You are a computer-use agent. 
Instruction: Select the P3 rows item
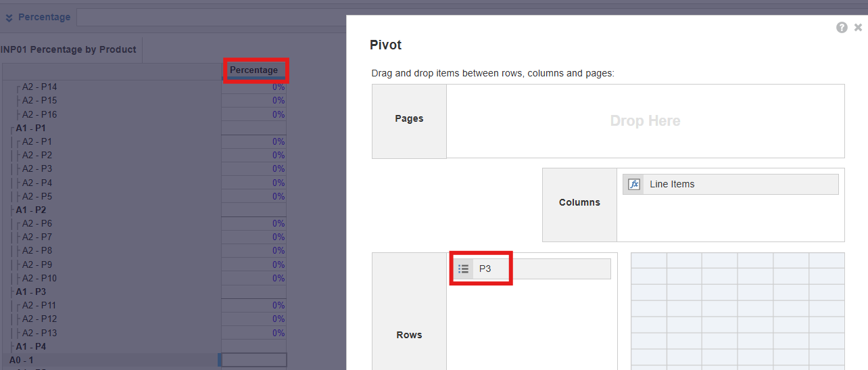click(x=531, y=269)
